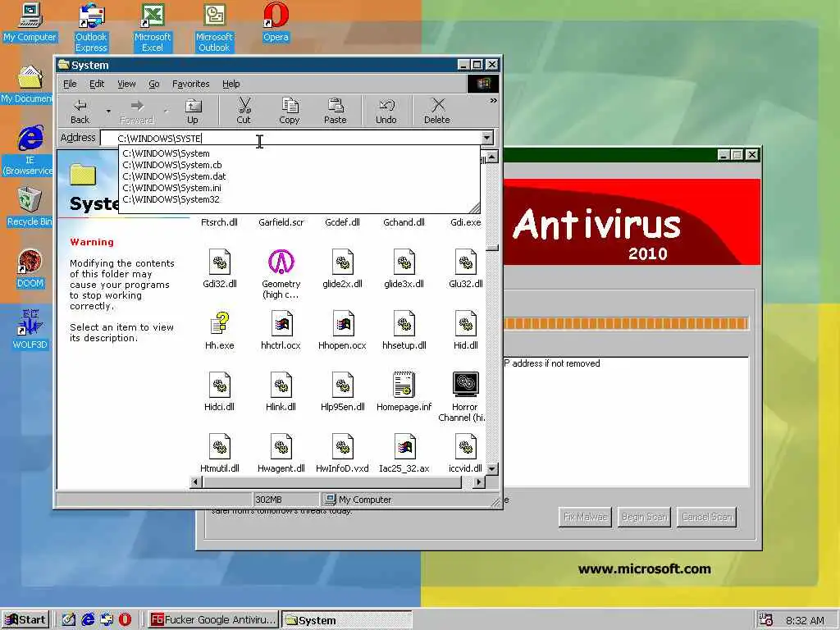This screenshot has width=840, height=630.
Task: Select the Hlp95en.dll file icon
Action: [343, 386]
